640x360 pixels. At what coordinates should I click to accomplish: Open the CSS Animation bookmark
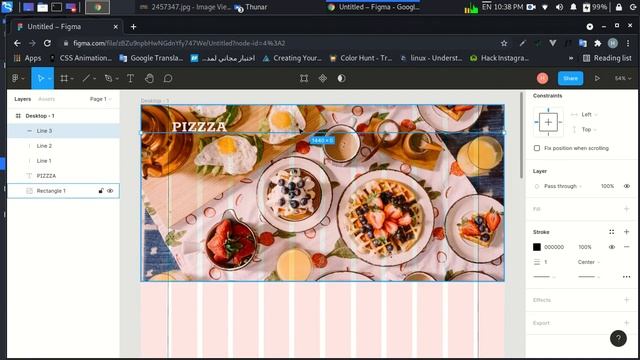tap(80, 58)
